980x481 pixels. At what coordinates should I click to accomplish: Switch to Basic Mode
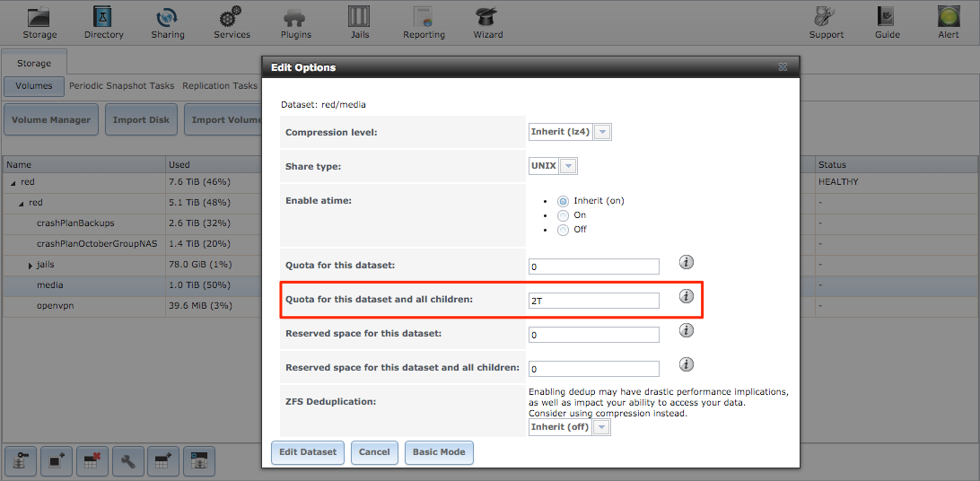tap(439, 452)
